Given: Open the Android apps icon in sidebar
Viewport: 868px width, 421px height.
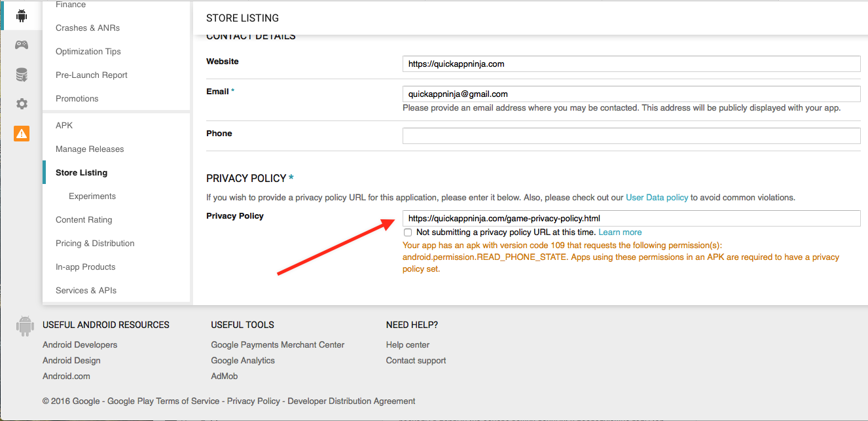Looking at the screenshot, I should point(22,16).
